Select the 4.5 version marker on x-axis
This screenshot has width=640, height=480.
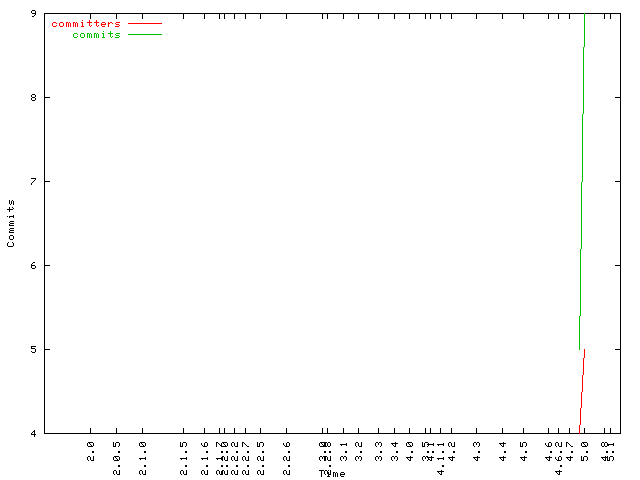click(523, 449)
